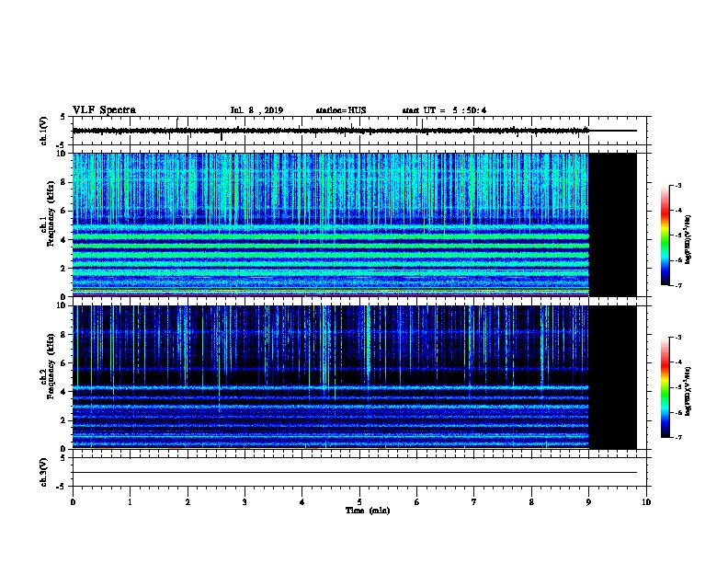The height and width of the screenshot is (563, 728).
Task: Click the "start UT = 5:50:4" header text
Action: click(444, 110)
